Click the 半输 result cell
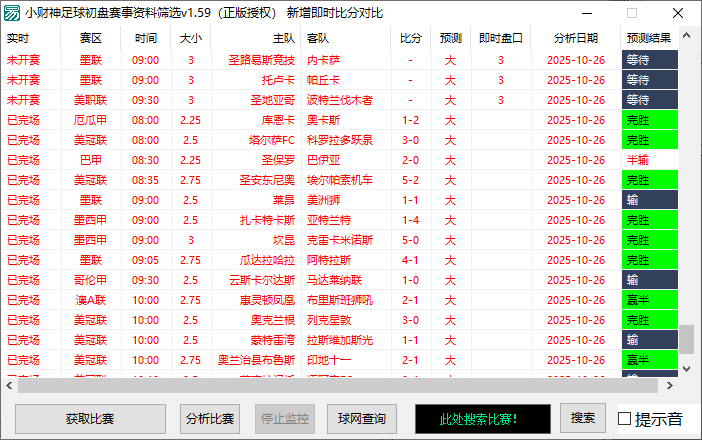 tap(648, 160)
